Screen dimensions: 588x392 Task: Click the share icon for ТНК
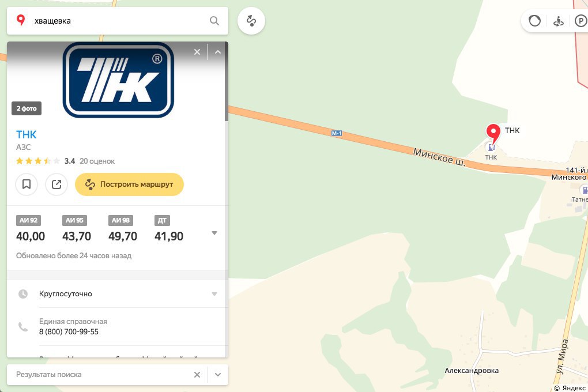click(56, 184)
